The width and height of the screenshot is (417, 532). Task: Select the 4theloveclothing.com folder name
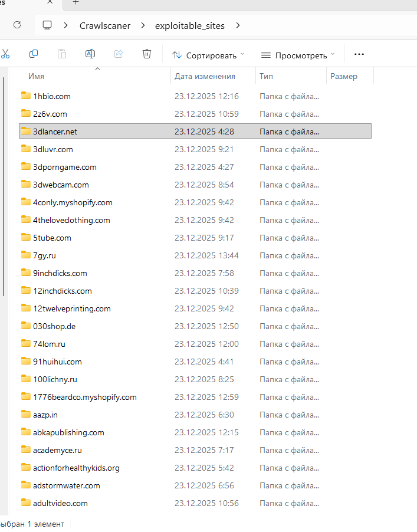tap(71, 220)
